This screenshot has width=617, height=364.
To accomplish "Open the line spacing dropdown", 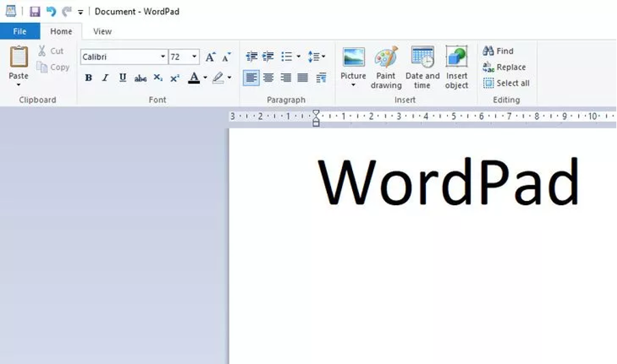I will [316, 57].
